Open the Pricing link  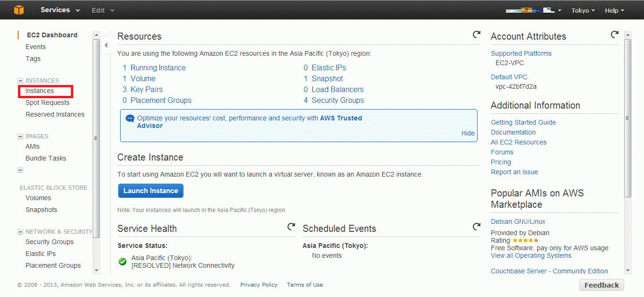501,162
